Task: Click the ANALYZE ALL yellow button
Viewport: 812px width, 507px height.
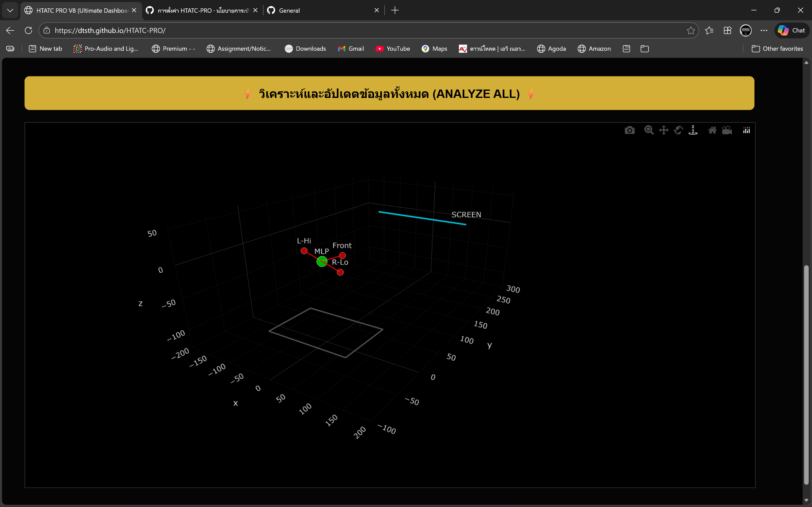Action: (389, 93)
